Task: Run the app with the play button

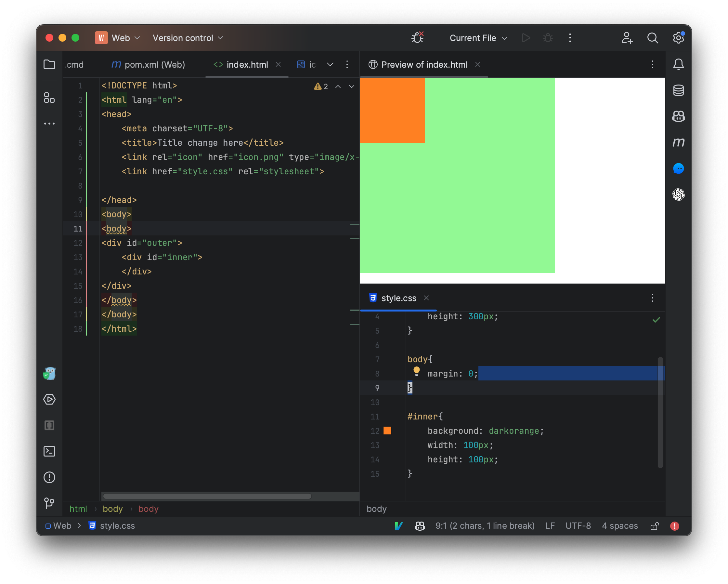Action: pos(526,38)
